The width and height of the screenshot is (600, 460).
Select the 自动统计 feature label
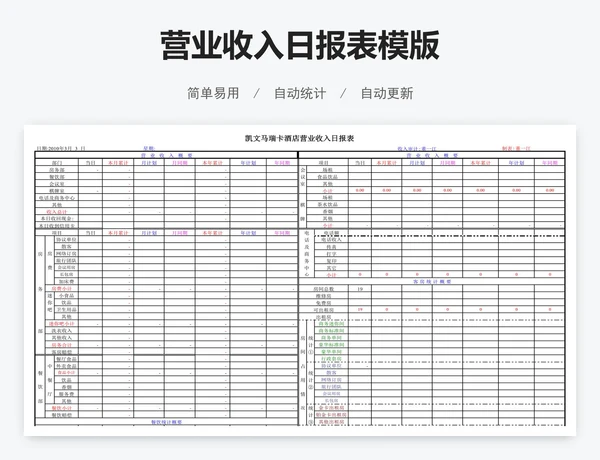pos(300,93)
